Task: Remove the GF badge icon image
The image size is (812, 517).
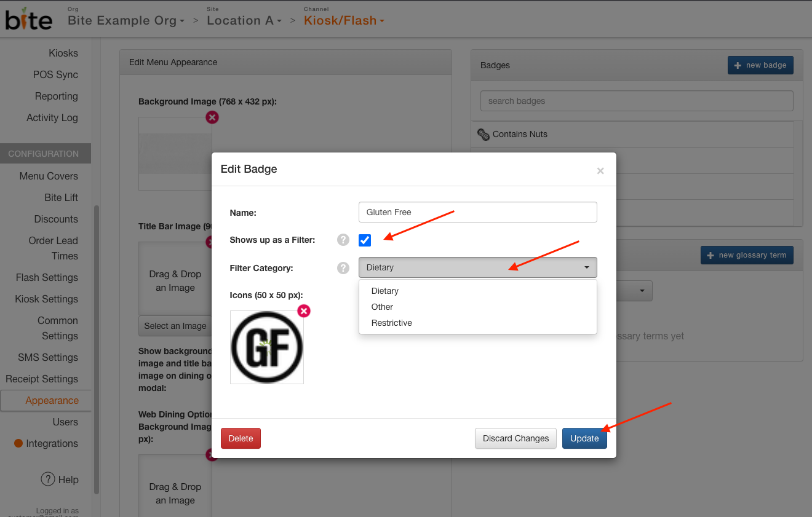Action: click(x=304, y=311)
